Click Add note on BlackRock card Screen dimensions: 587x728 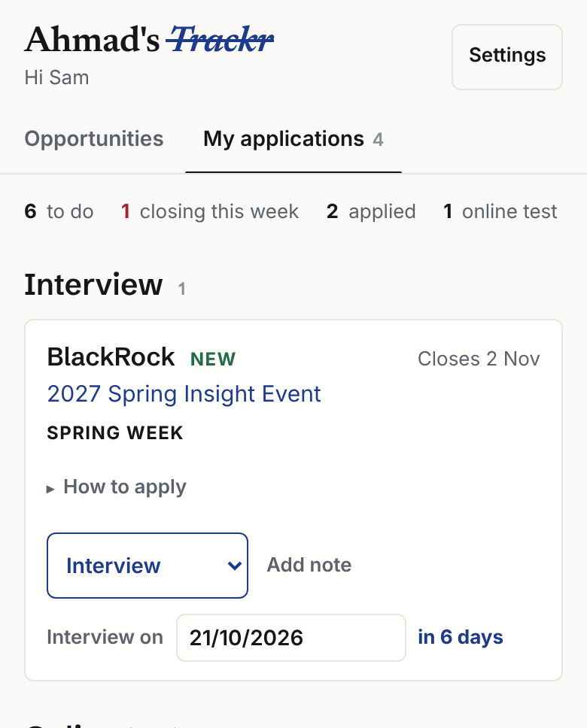(x=309, y=565)
